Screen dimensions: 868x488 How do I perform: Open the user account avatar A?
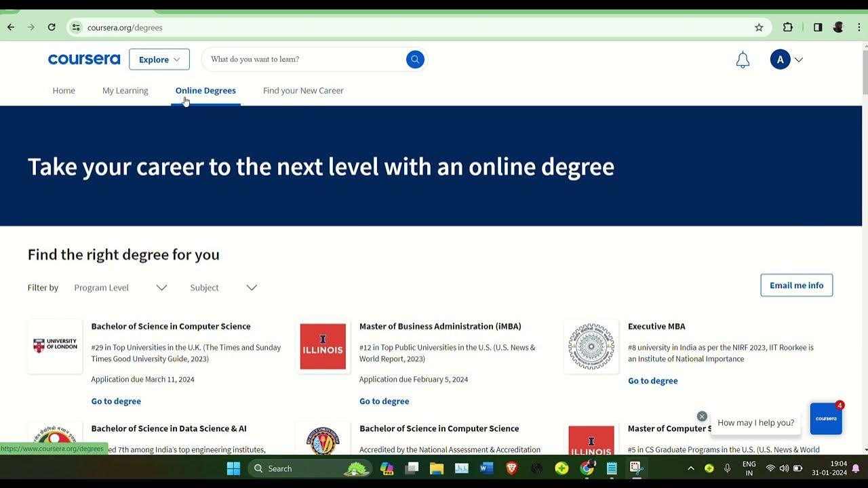pyautogui.click(x=780, y=60)
